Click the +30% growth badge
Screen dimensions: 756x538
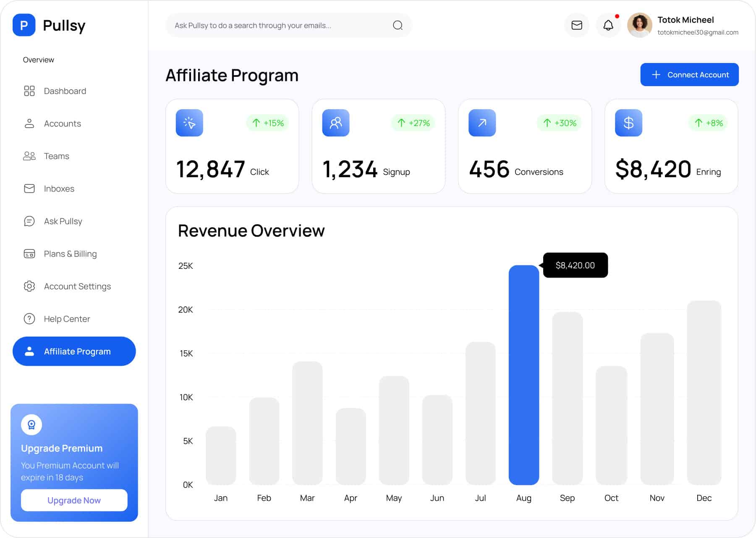click(560, 123)
